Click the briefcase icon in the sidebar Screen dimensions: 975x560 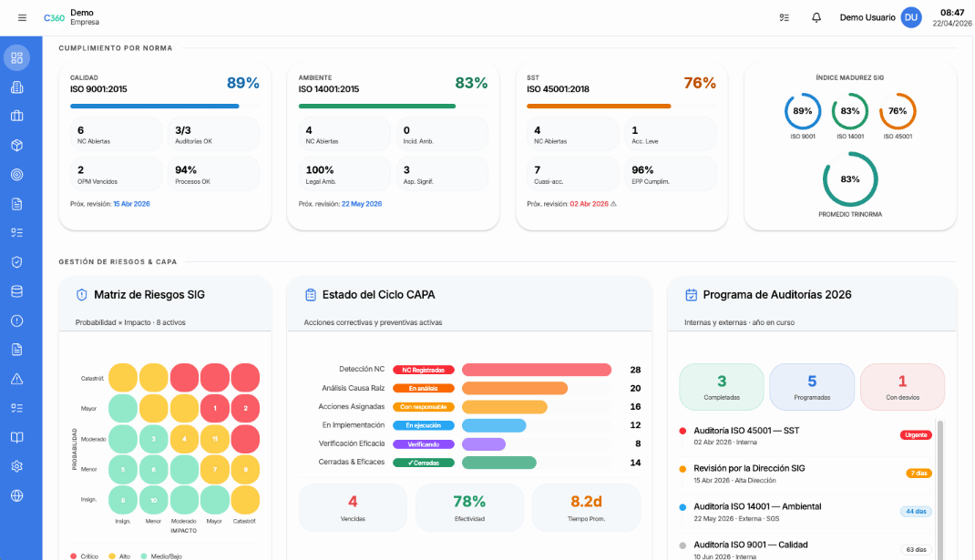[x=16, y=117]
